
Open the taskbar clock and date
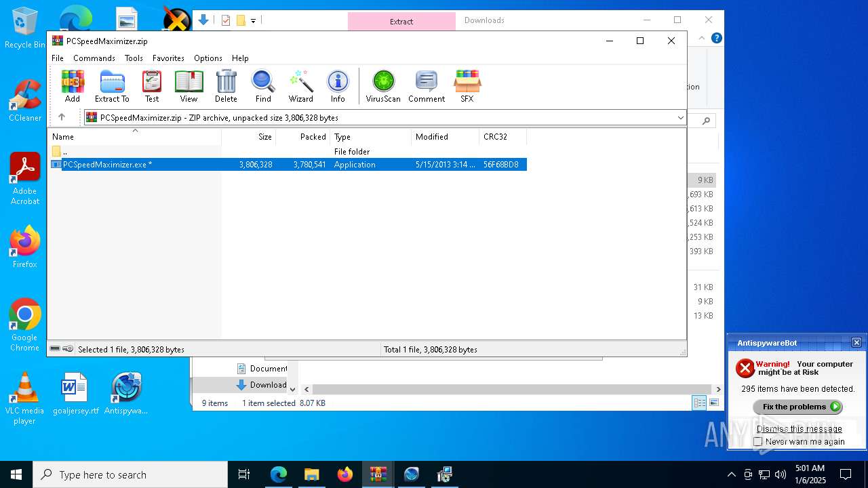pos(810,474)
